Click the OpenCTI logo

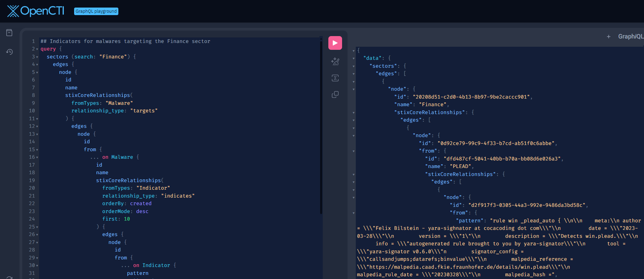tap(36, 11)
